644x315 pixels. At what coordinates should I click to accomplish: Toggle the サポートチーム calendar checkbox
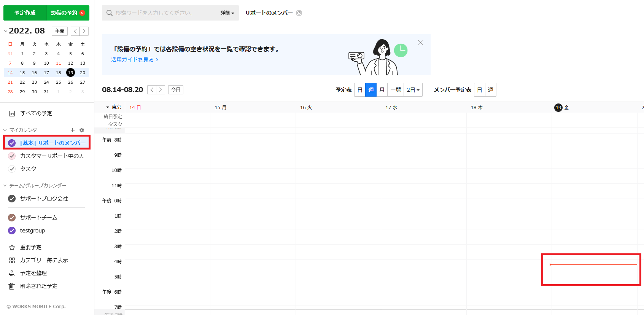click(x=12, y=218)
